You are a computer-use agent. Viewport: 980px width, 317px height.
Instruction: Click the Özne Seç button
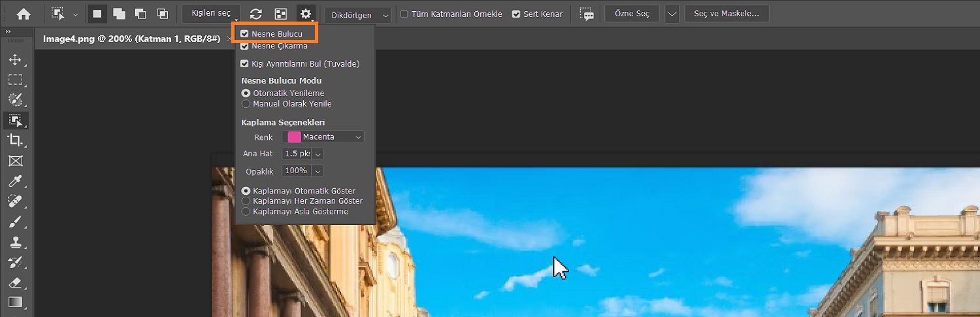[x=632, y=14]
